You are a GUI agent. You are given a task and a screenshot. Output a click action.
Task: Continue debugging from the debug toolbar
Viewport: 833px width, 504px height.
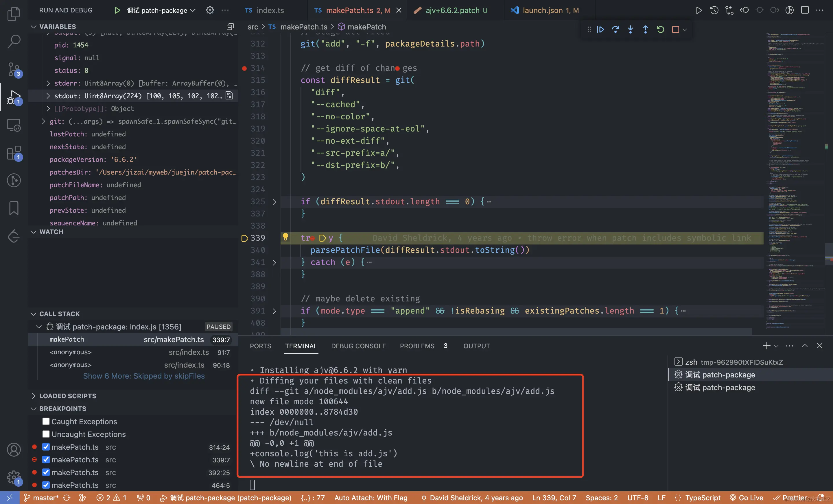pyautogui.click(x=600, y=29)
